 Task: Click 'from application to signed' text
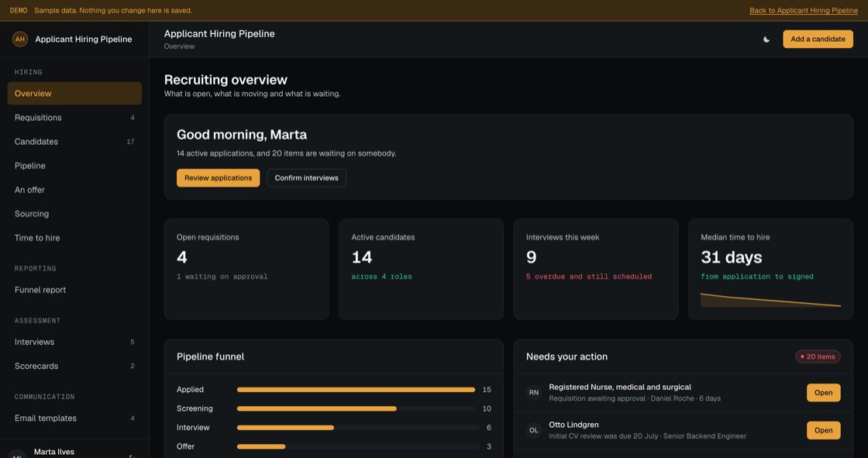[757, 277]
